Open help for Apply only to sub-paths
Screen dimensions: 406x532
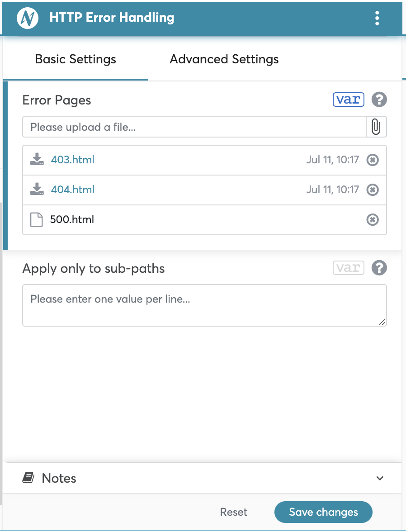[x=379, y=268]
